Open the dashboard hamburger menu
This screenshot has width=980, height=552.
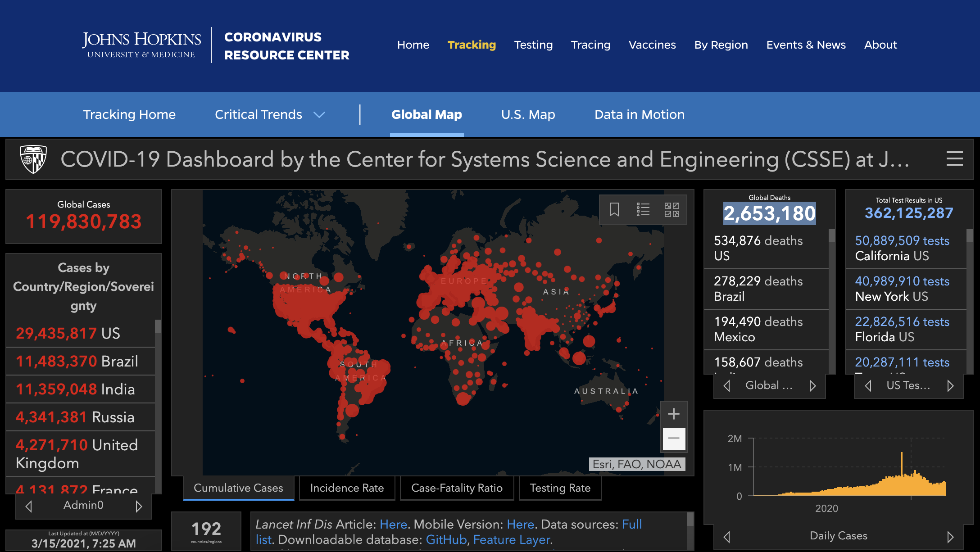(954, 159)
